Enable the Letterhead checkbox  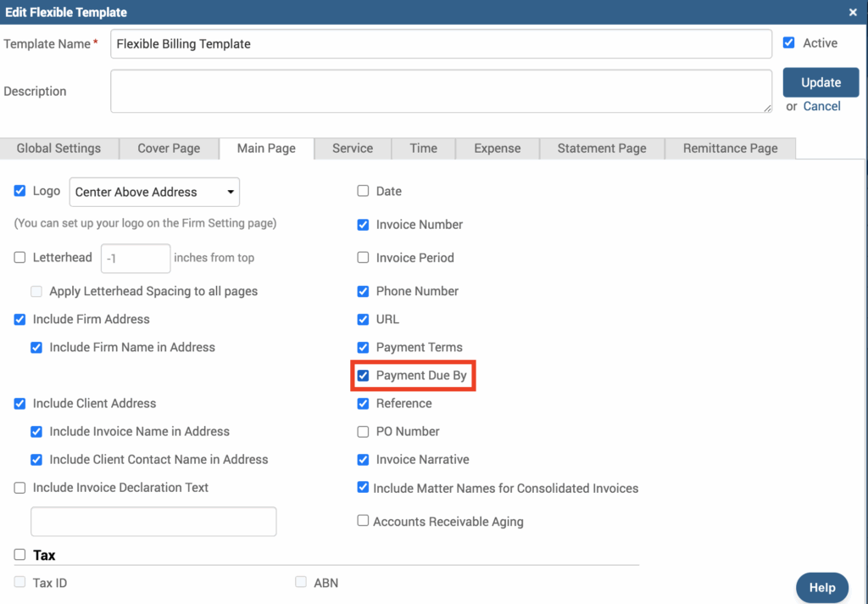(20, 258)
